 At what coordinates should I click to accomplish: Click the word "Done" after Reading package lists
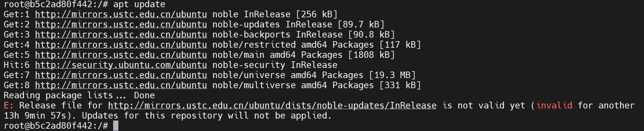144,95
